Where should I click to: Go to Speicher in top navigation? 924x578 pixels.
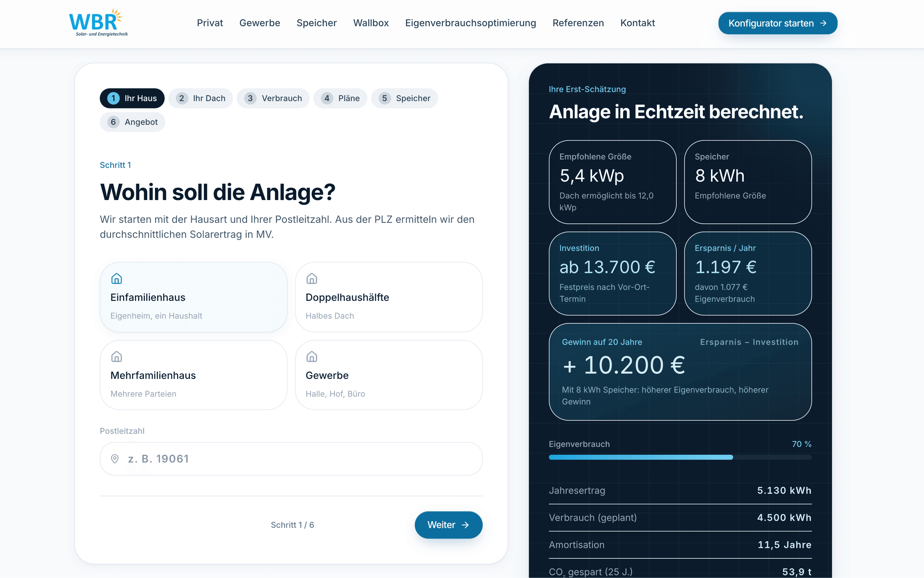pyautogui.click(x=317, y=23)
